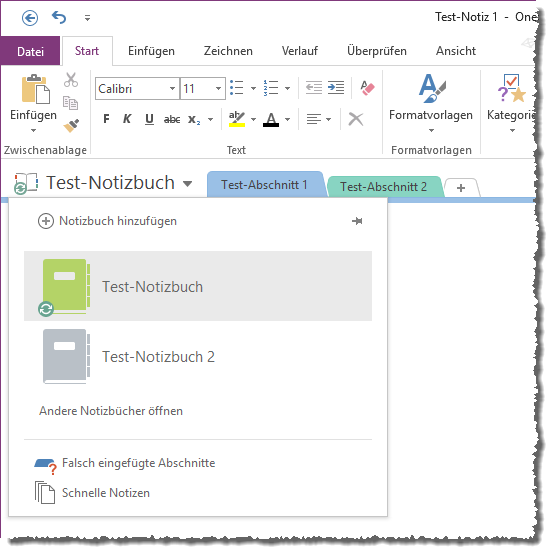This screenshot has width=554, height=555.
Task: Add a new section with plus tab
Action: click(461, 188)
